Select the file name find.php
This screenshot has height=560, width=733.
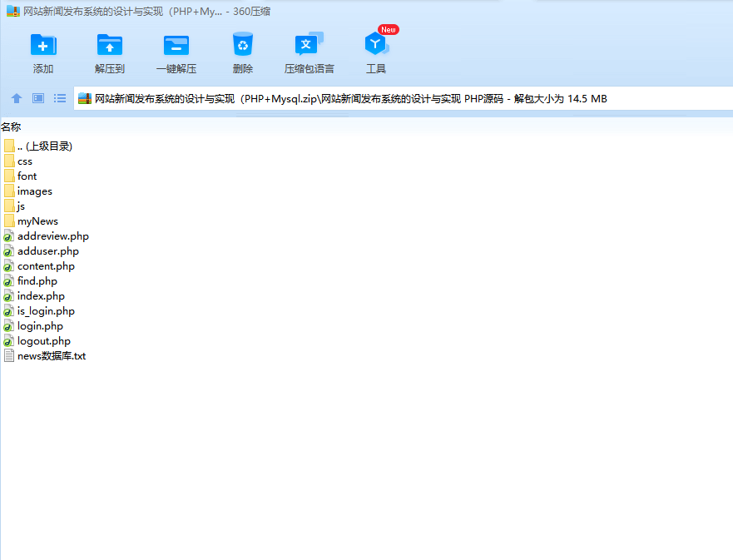coord(37,281)
